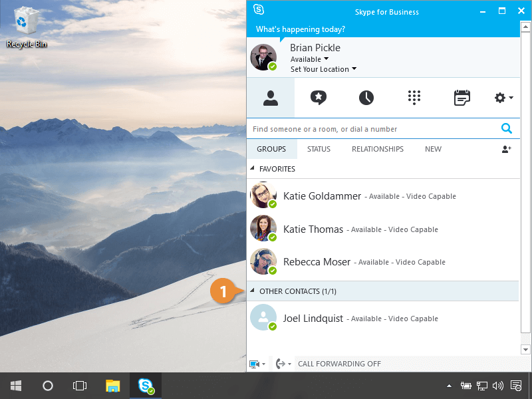Open the Contacts view icon
532x399 pixels.
click(x=270, y=98)
